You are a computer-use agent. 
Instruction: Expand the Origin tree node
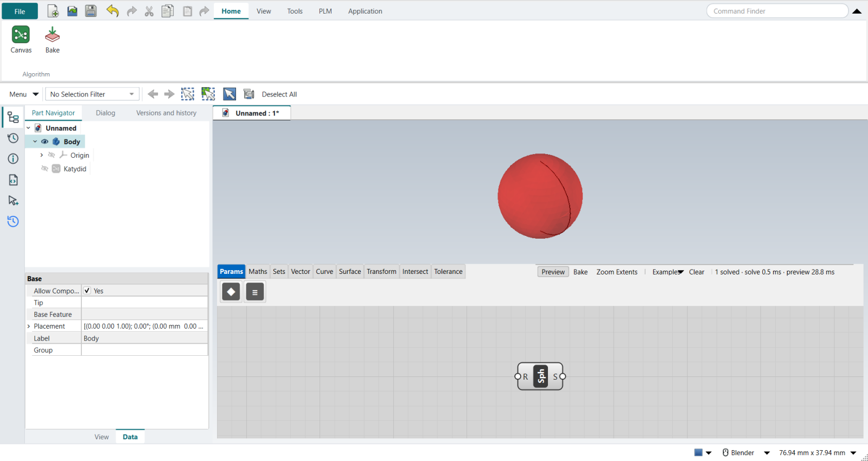(x=42, y=155)
